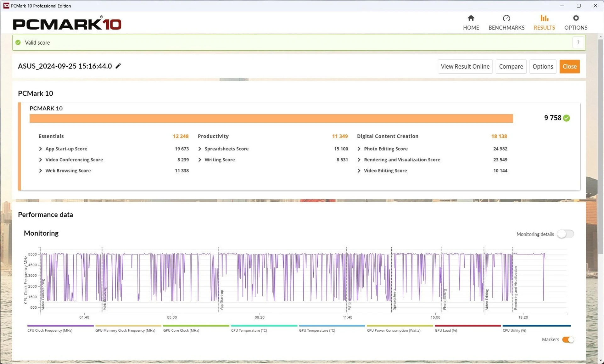Click the Digital Content Creation heading
The width and height of the screenshot is (604, 364).
pos(388,136)
